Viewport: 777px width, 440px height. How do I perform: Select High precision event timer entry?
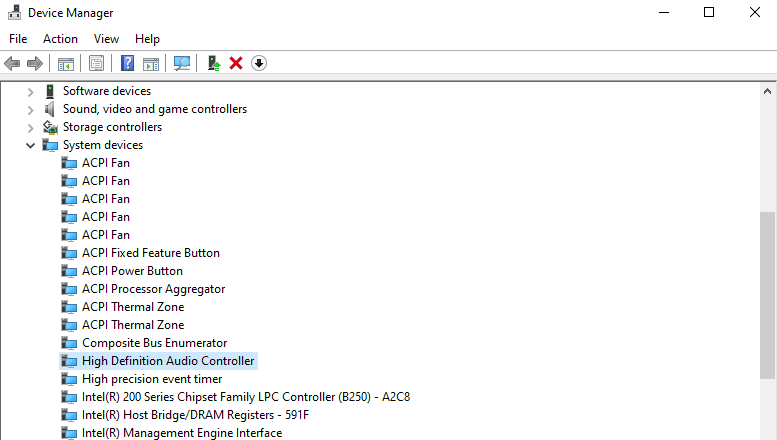tap(152, 379)
